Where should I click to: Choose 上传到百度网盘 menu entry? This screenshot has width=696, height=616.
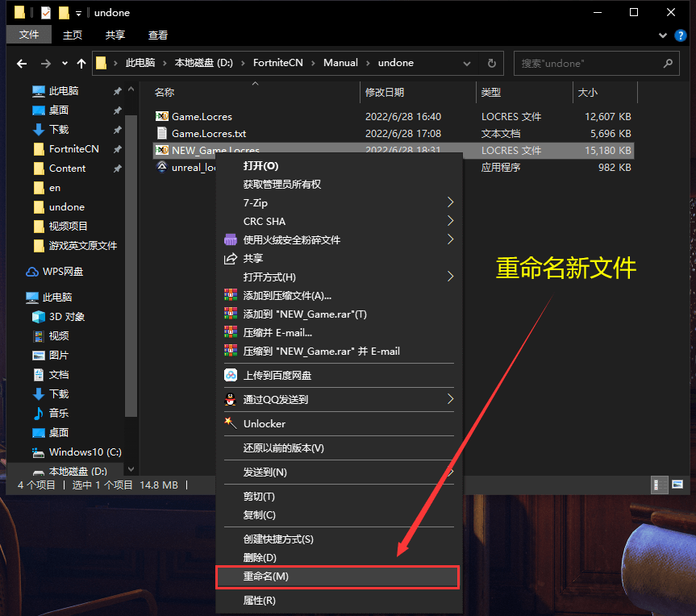click(x=339, y=376)
